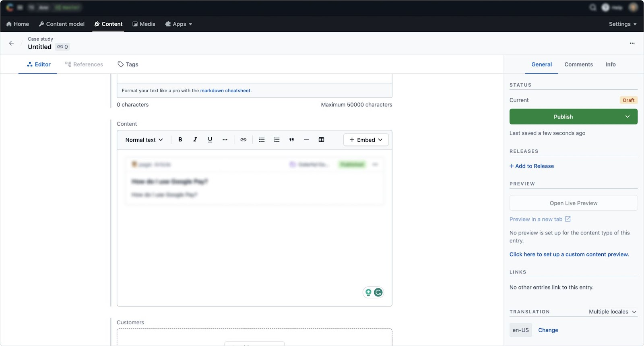
Task: Click the back arrow icon
Action: (x=11, y=43)
